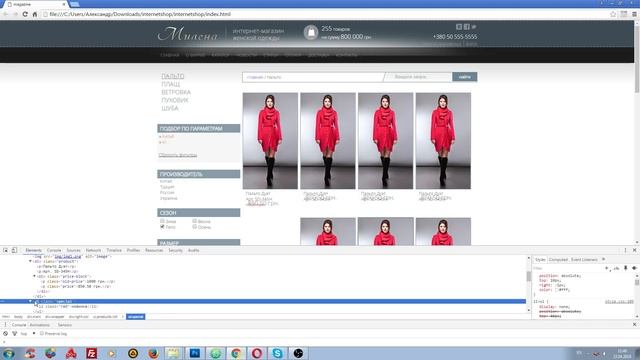
Task: Open the Animations drawer tab
Action: (40, 325)
